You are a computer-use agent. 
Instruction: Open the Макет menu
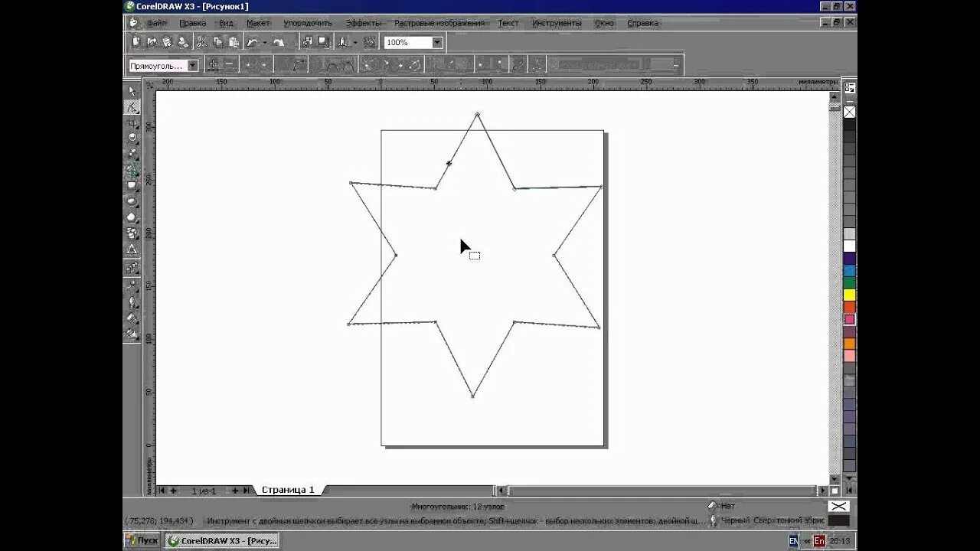click(x=258, y=23)
